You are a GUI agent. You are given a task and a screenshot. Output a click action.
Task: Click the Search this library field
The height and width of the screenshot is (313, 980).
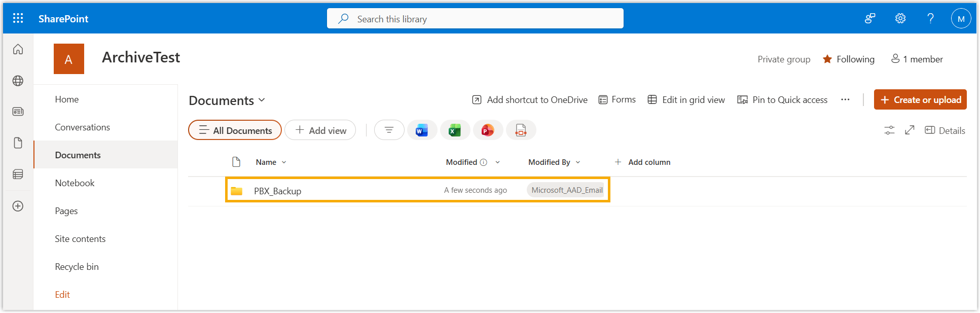(475, 19)
